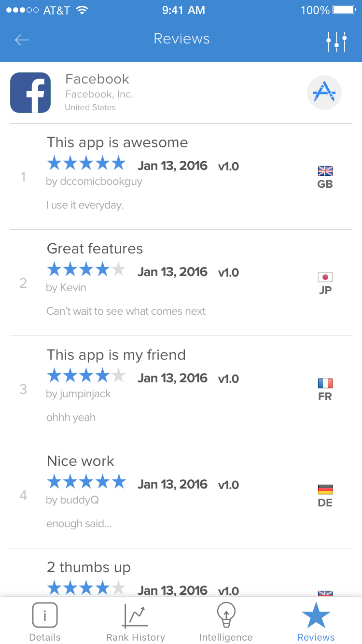Tap the Facebook, Inc. developer name
The image size is (362, 644).
[99, 95]
